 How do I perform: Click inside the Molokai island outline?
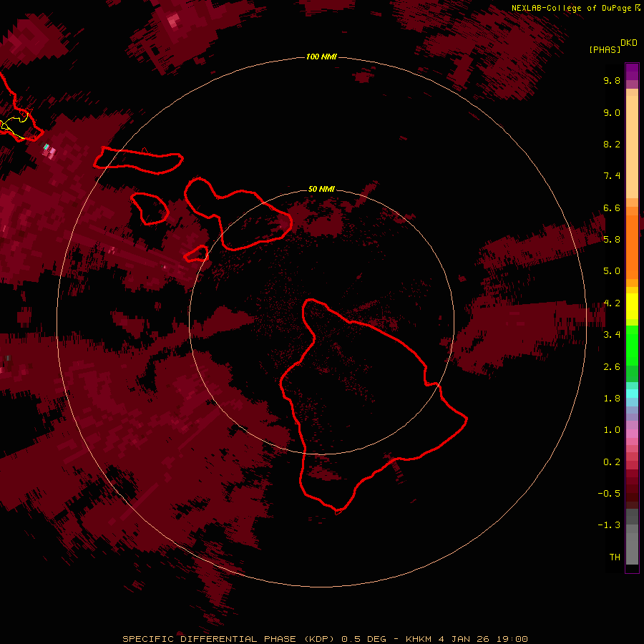138,160
